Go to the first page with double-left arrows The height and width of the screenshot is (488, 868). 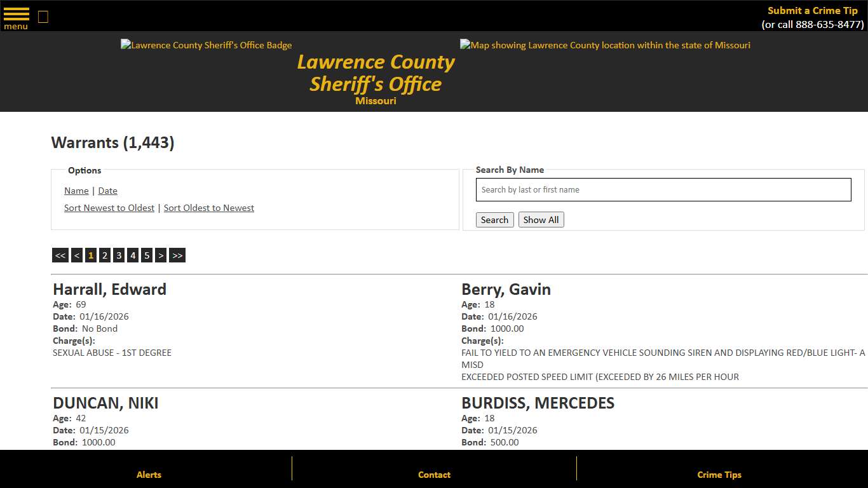(60, 255)
